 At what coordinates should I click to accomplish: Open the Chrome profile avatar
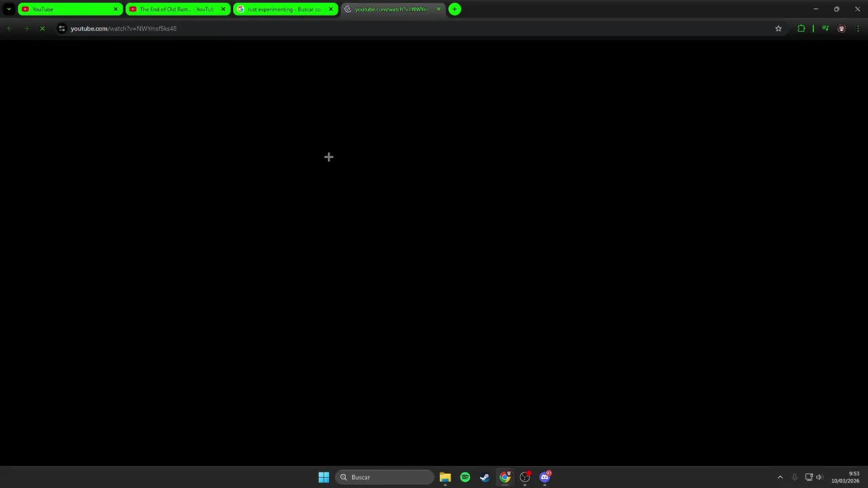[x=842, y=28]
